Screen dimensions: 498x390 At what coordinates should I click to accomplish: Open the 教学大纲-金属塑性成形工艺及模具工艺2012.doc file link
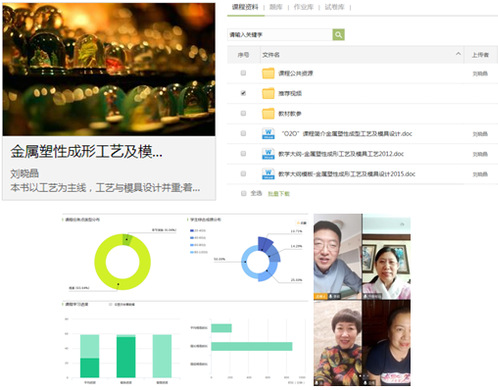click(x=341, y=154)
